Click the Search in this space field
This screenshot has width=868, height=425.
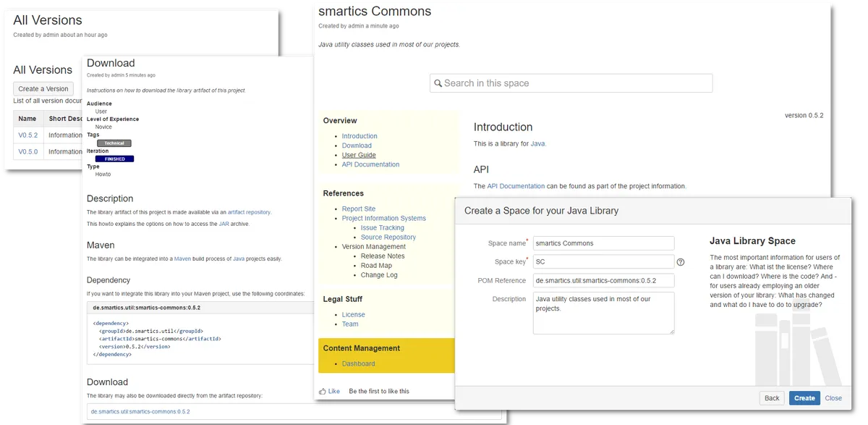571,83
